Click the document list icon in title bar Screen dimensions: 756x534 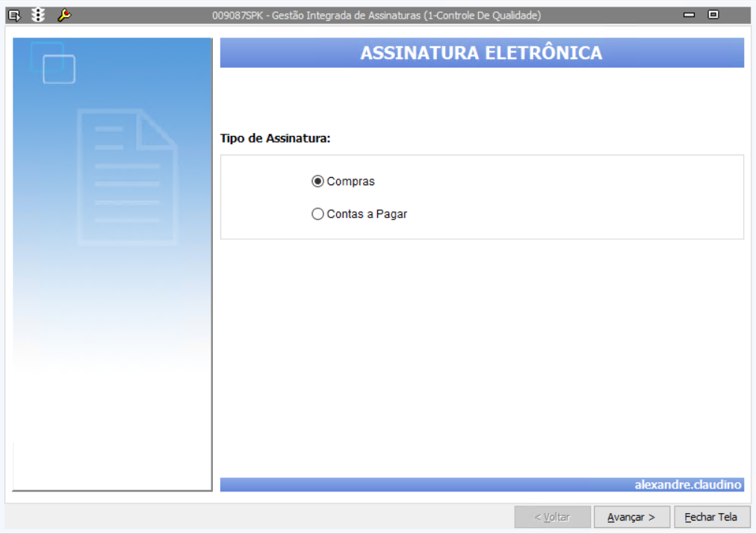click(14, 16)
